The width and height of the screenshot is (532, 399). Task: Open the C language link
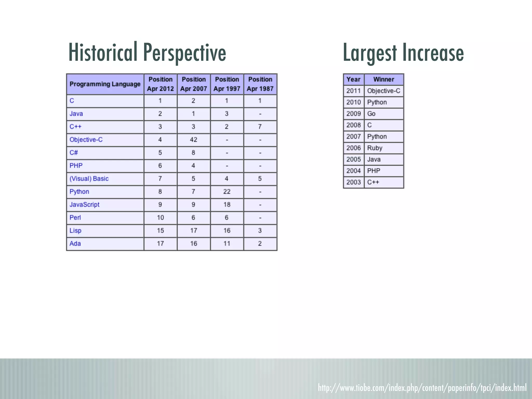72,101
